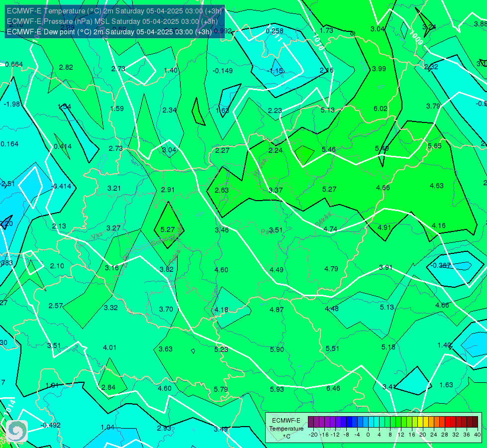Click the 4.49 value on the map
Screen dimensions: 487x448
coord(277,270)
